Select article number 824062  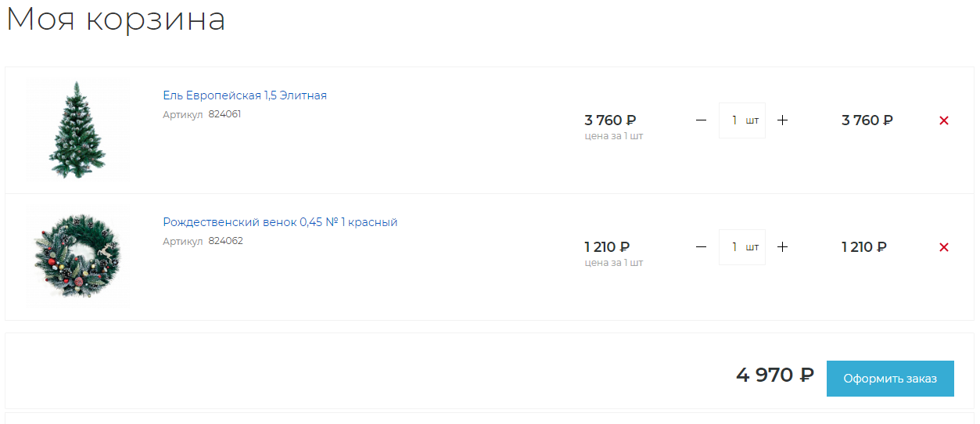[x=225, y=241]
